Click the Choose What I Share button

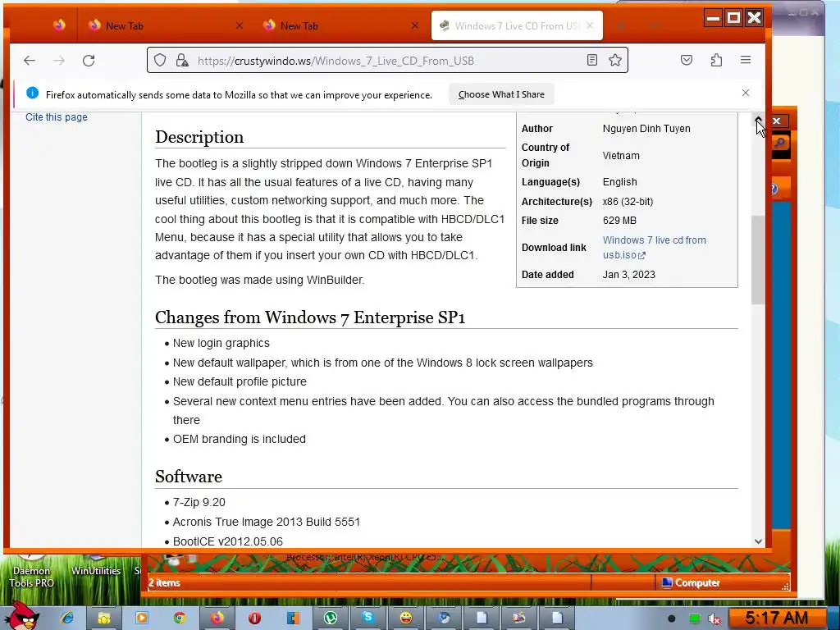501,94
